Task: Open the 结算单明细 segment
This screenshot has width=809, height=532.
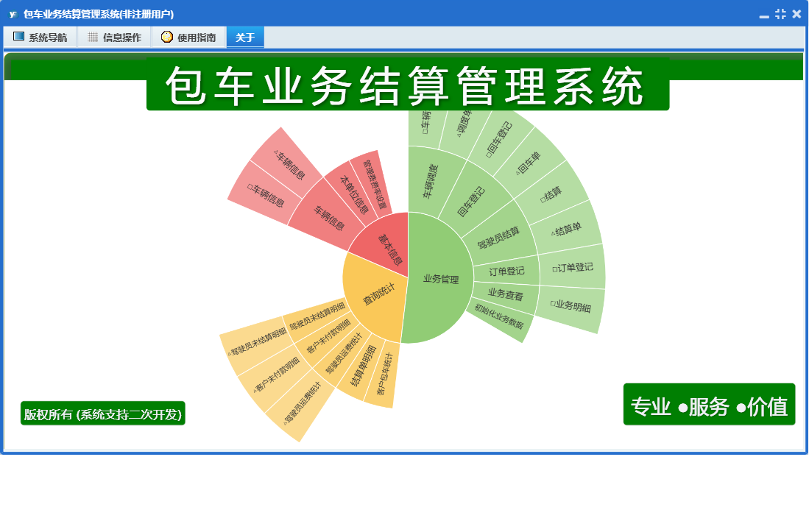Action: coord(363,366)
